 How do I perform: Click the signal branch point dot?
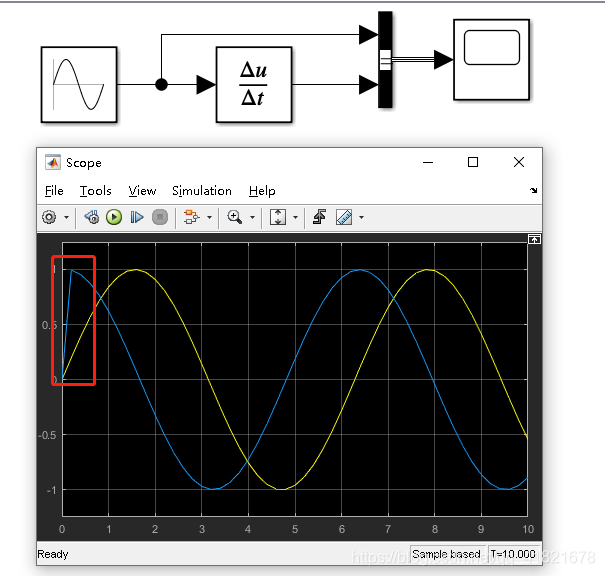pyautogui.click(x=161, y=84)
